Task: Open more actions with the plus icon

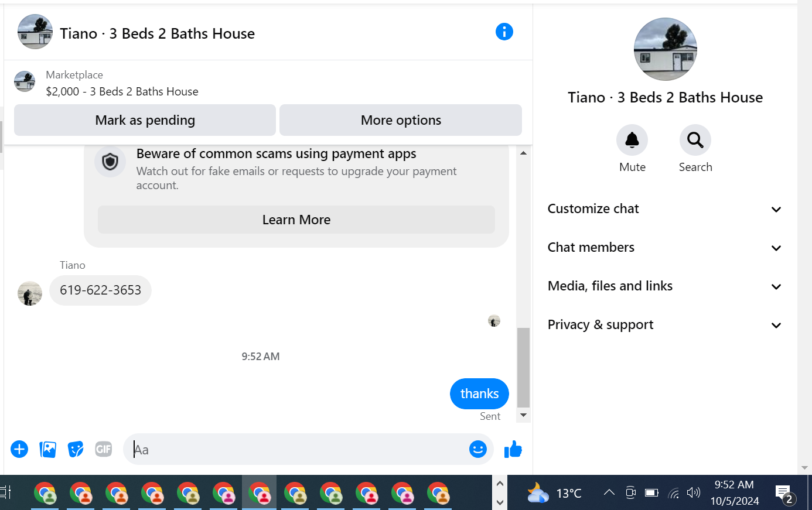Action: [x=19, y=449]
